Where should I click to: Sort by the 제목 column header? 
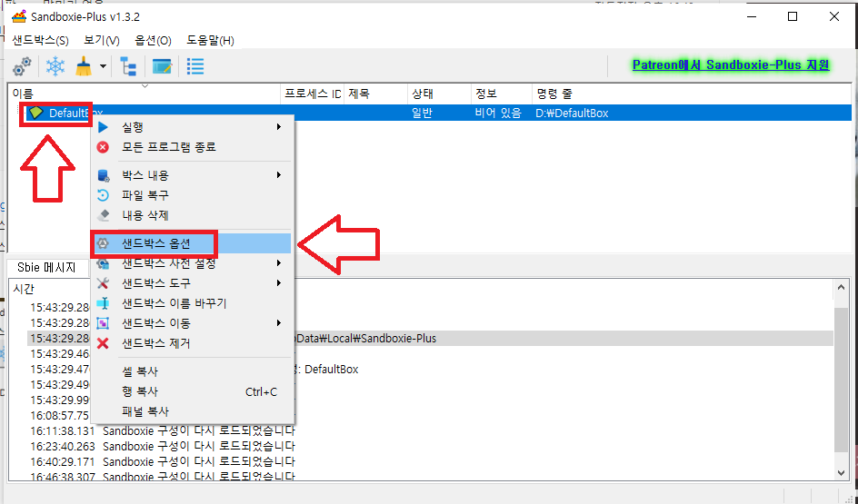376,94
